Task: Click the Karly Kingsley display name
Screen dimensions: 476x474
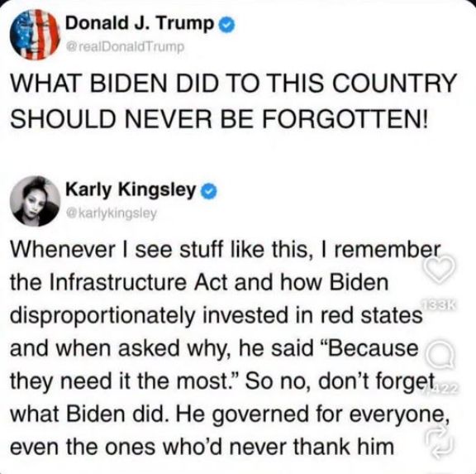Action: 131,190
